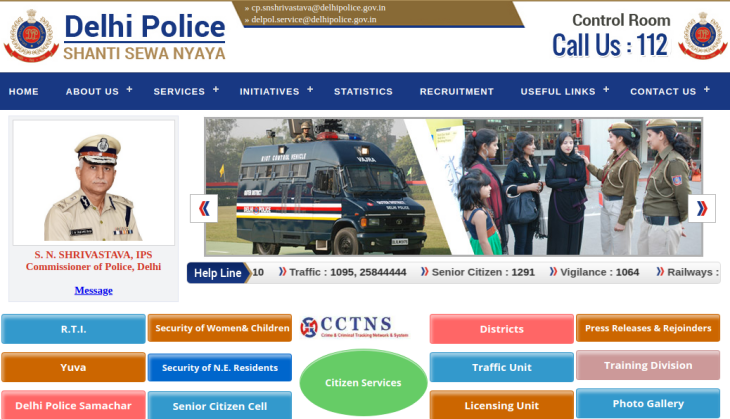Screen dimensions: 730x419
Task: Open the Districts button
Action: pos(502,329)
